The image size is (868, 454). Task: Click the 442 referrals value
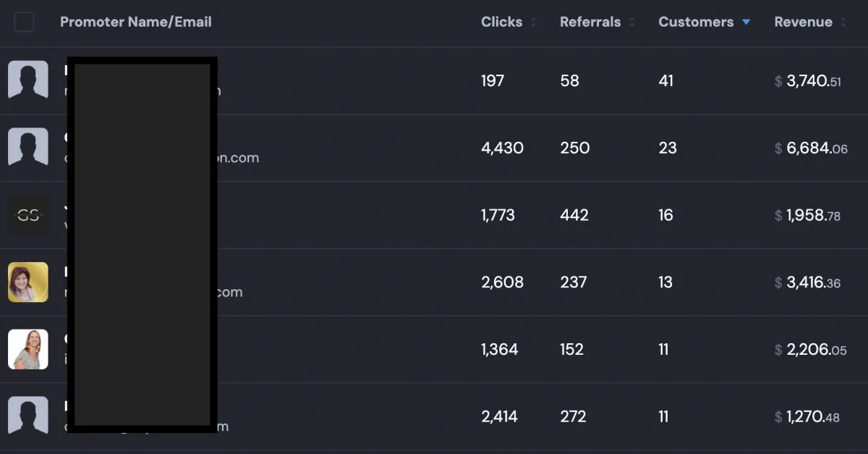(574, 216)
